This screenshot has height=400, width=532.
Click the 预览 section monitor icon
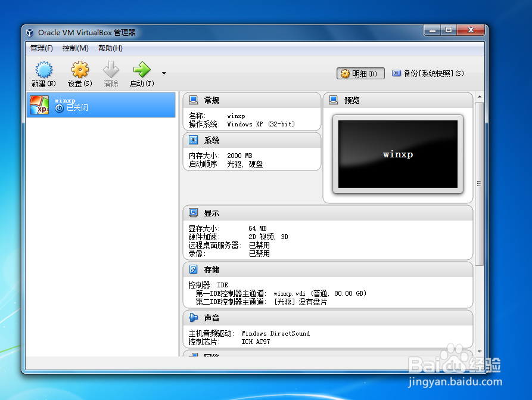point(334,100)
